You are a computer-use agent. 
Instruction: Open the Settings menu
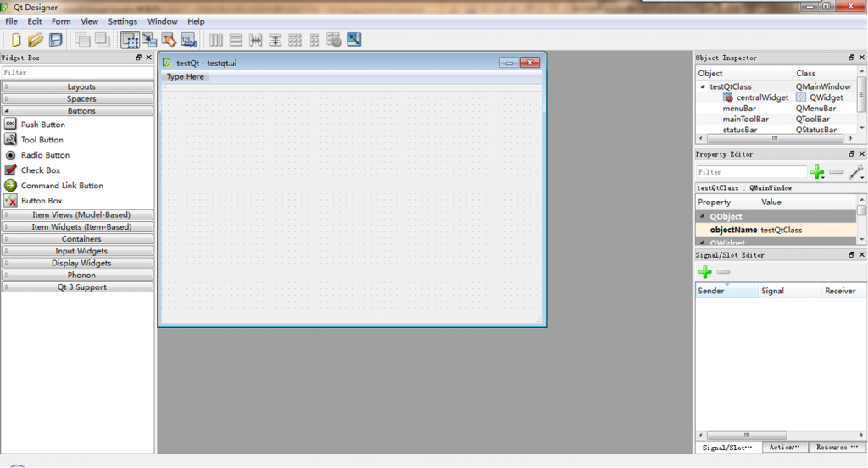[x=122, y=21]
